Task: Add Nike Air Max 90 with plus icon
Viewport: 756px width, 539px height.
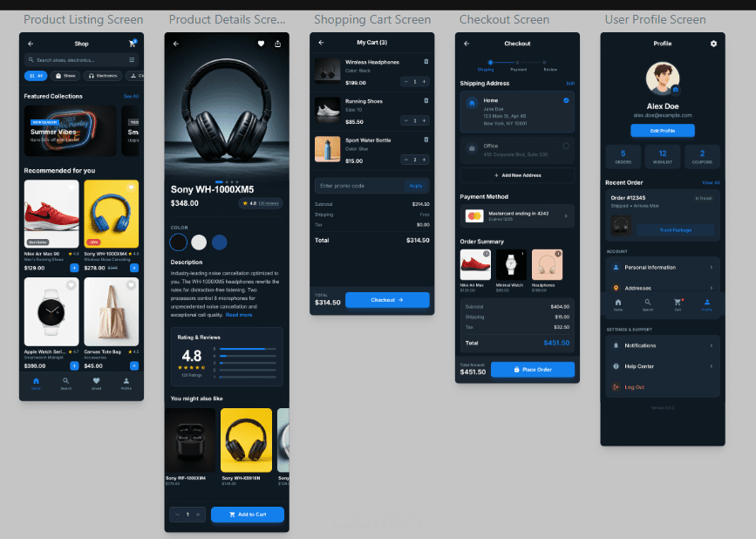Action: [x=74, y=268]
